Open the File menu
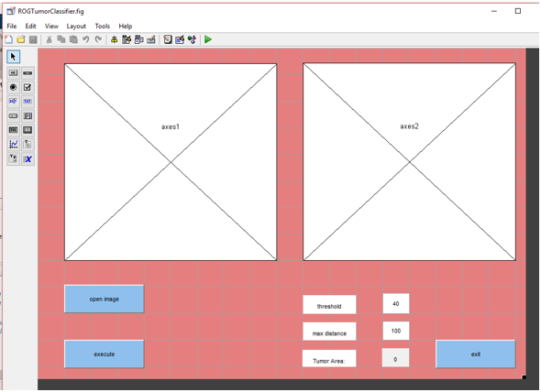This screenshot has width=541, height=392. click(x=11, y=27)
